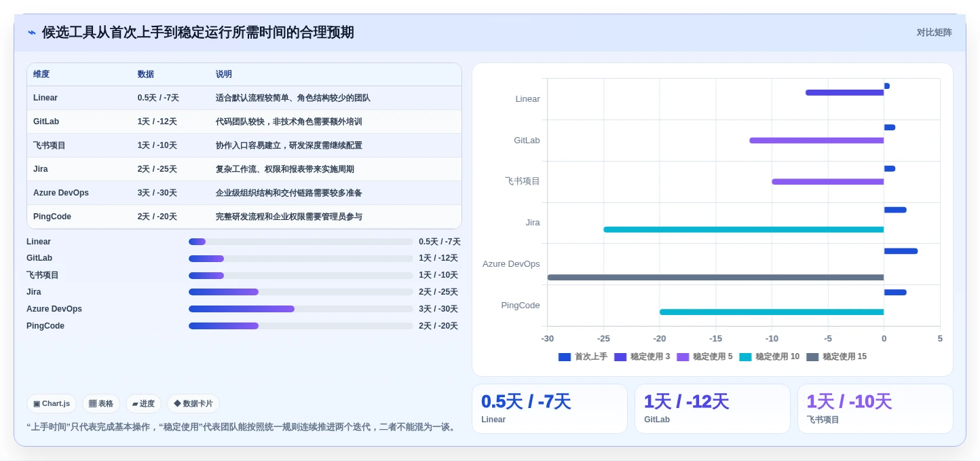Viewport: 980px width, 461px height.
Task: Click the PingCode teal chart bar
Action: 772,312
